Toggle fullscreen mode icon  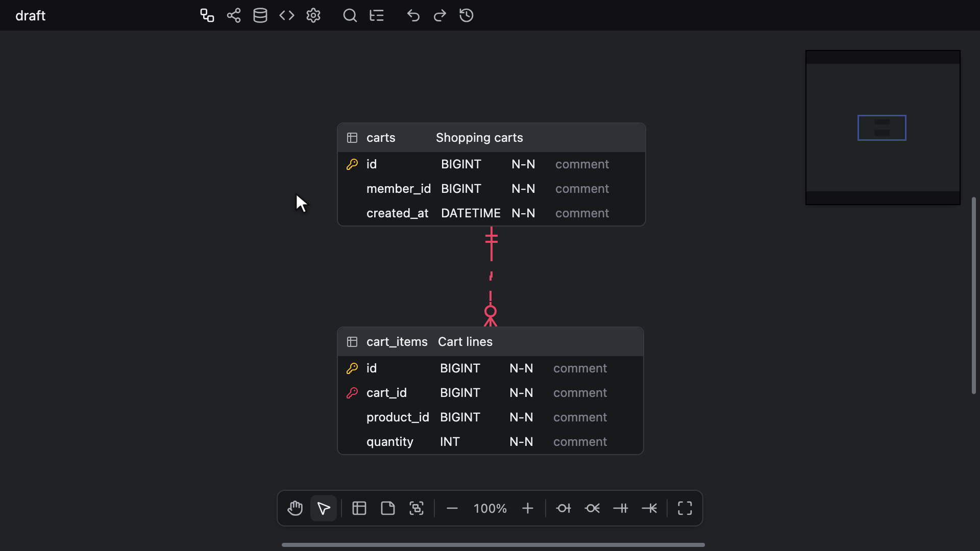click(x=685, y=508)
